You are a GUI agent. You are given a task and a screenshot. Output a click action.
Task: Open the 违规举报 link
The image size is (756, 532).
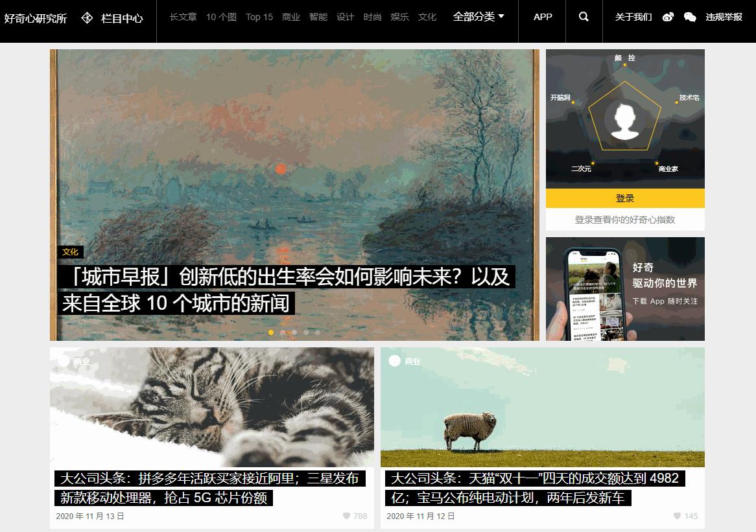coord(724,17)
